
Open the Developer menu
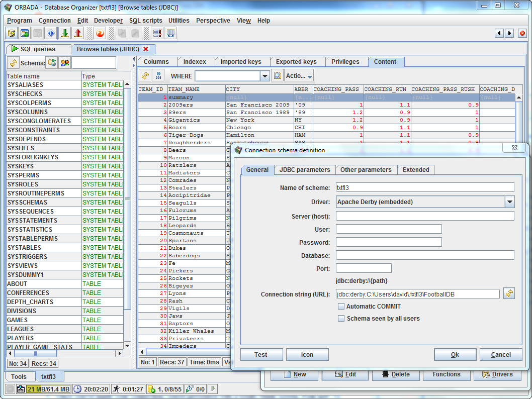(x=108, y=20)
